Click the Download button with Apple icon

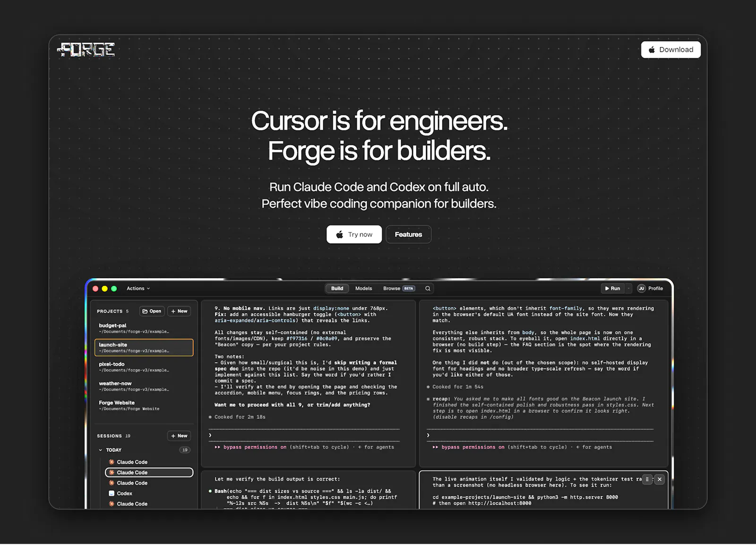pos(670,50)
